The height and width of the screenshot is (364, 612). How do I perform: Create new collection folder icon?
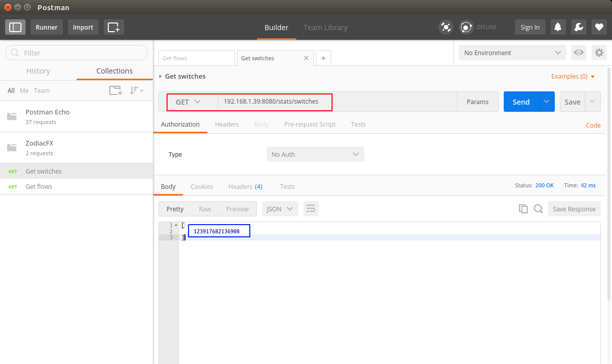pos(115,90)
